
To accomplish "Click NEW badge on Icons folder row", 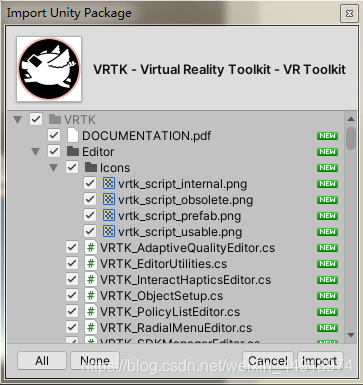I will [327, 168].
